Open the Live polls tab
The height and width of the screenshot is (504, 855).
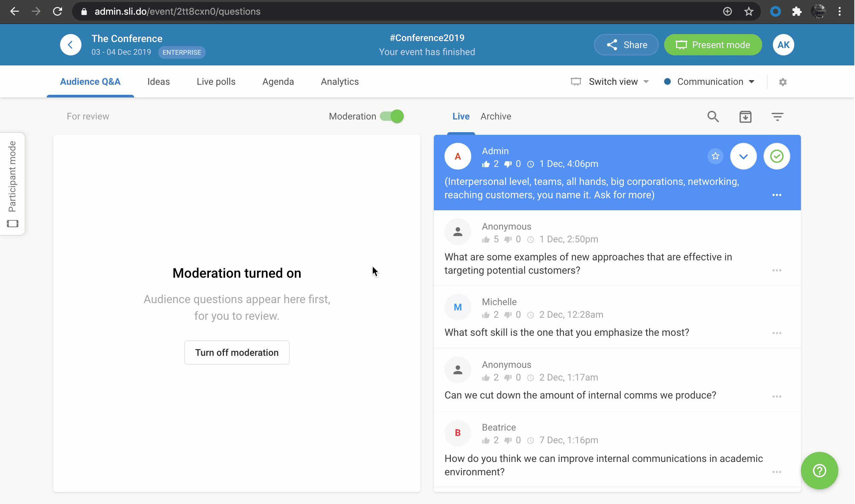(216, 82)
